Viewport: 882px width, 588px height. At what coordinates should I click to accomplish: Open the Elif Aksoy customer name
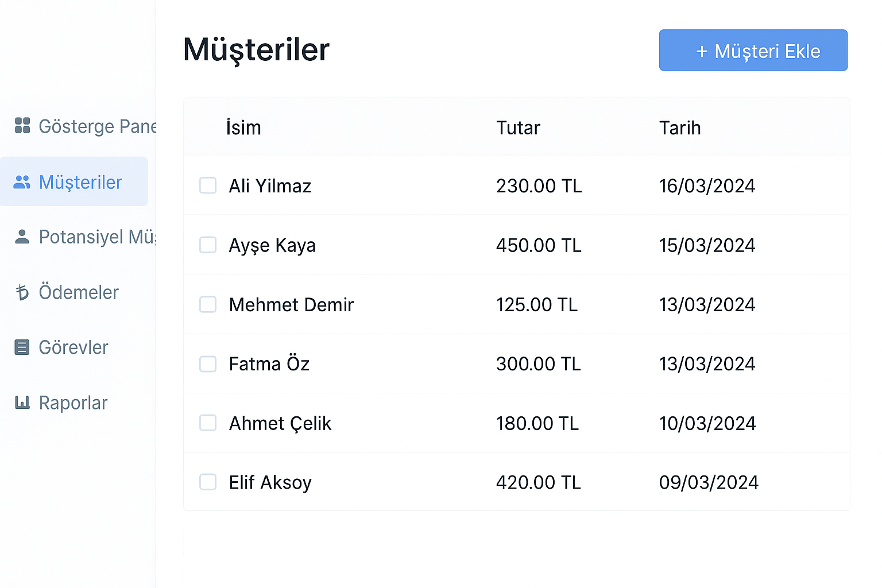270,482
